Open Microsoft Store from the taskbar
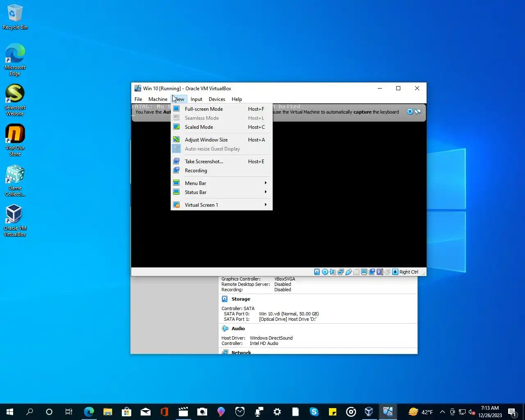 click(126, 412)
